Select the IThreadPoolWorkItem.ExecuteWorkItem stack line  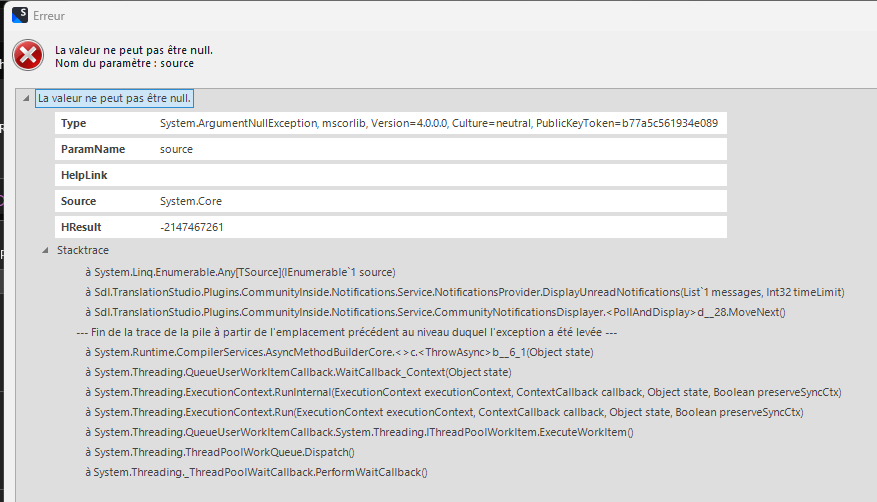(x=359, y=432)
